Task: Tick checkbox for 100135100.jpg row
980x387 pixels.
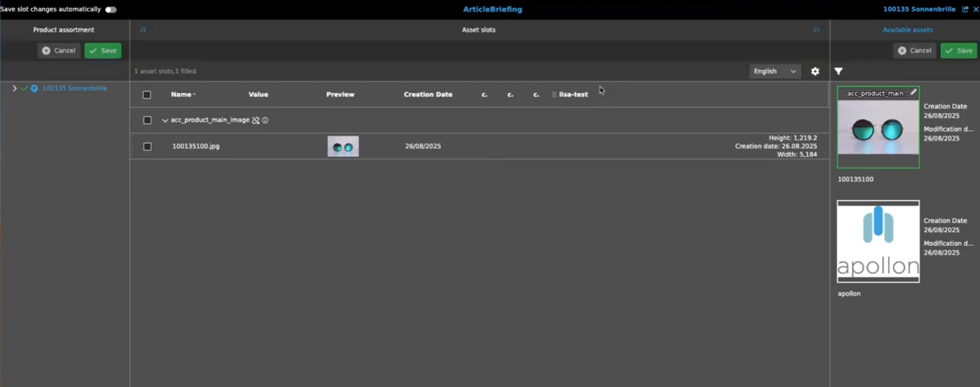Action: click(147, 146)
